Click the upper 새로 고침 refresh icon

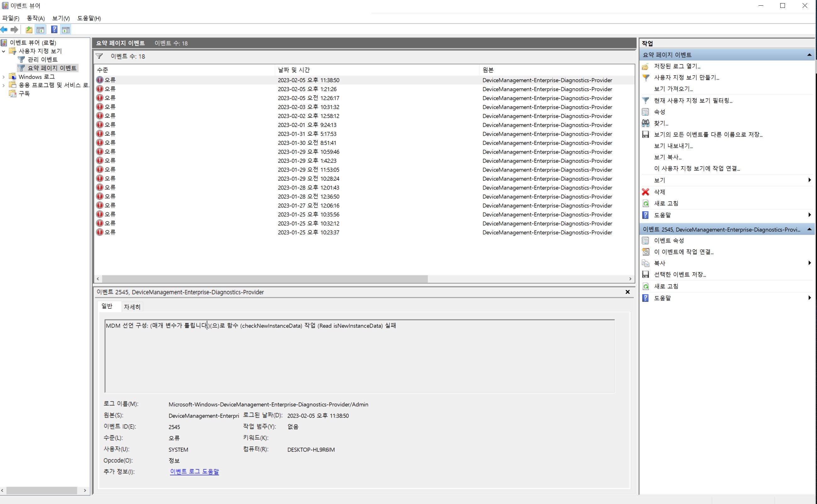[x=645, y=203]
